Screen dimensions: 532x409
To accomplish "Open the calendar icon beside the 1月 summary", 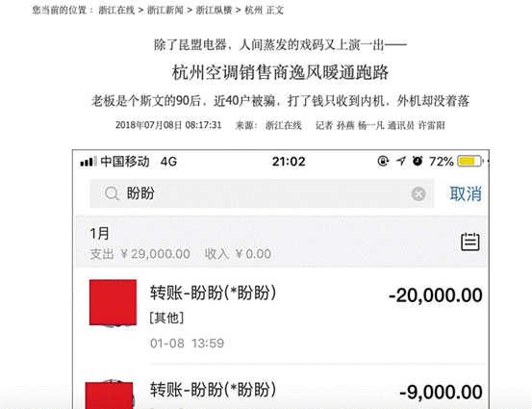I will click(x=469, y=242).
